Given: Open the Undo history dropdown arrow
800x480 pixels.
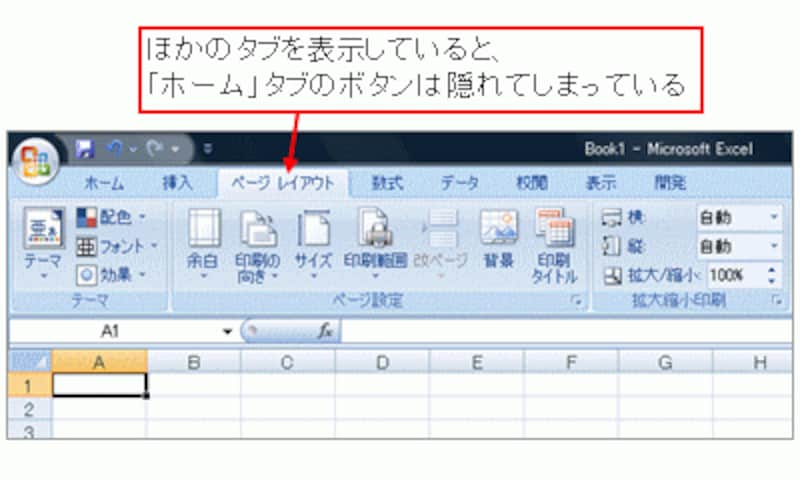Looking at the screenshot, I should tap(133, 149).
